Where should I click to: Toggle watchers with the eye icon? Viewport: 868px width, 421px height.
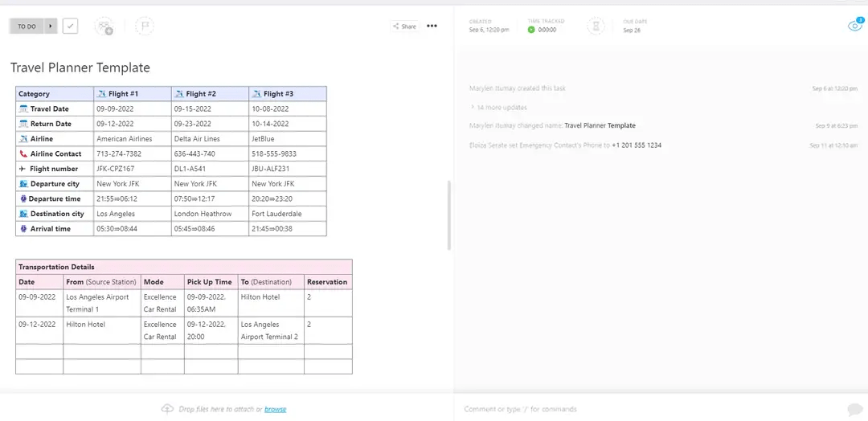point(855,26)
